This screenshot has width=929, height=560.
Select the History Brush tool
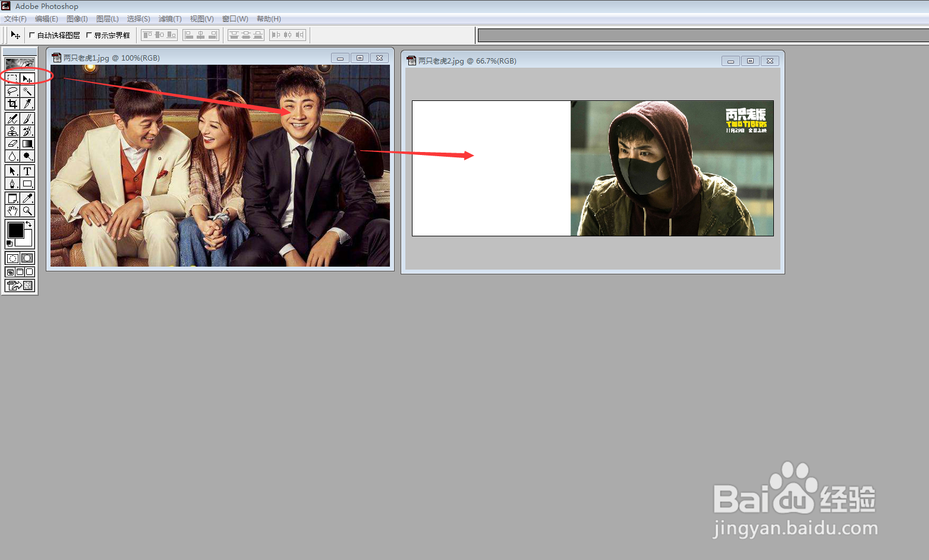pos(27,131)
